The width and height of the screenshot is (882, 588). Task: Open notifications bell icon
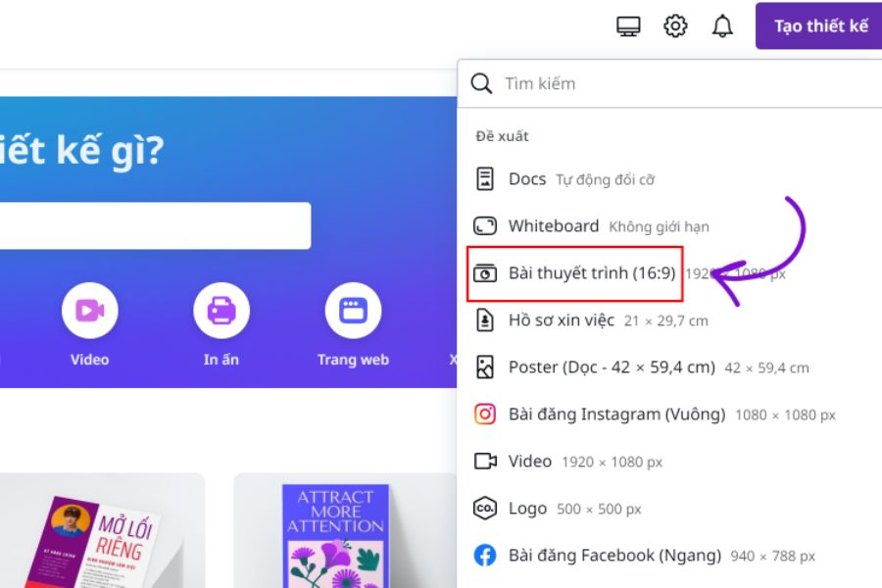[x=722, y=26]
